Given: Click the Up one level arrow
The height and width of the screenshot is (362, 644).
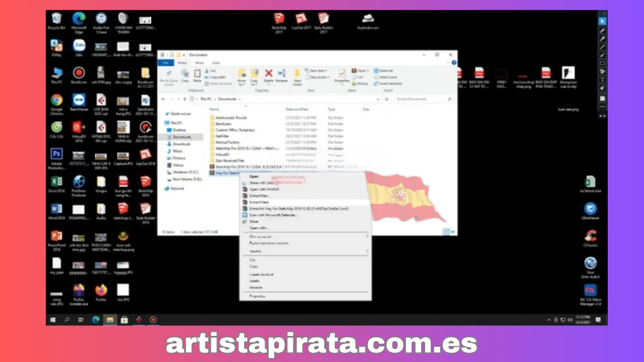Looking at the screenshot, I should tap(186, 99).
